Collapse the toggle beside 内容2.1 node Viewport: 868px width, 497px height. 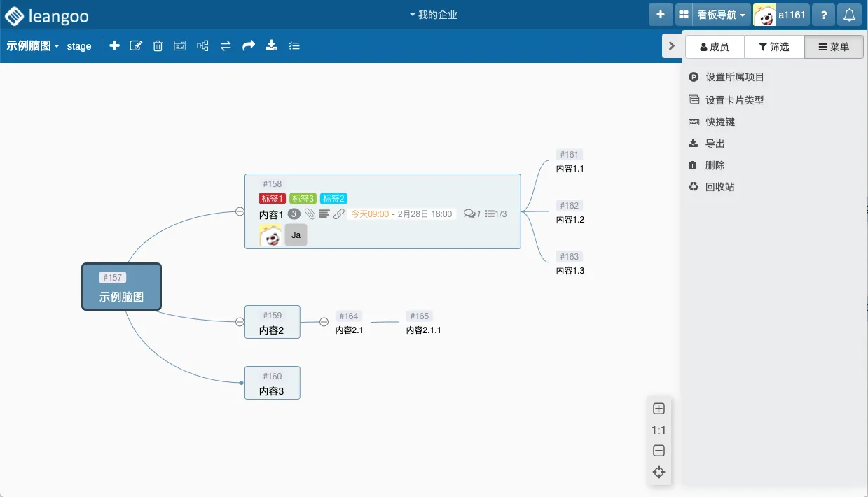323,322
